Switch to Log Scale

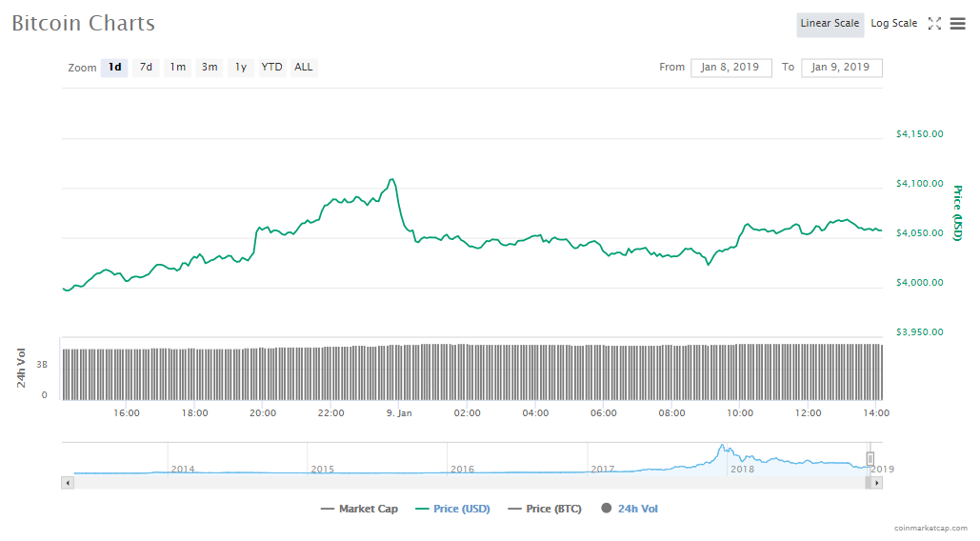[893, 24]
